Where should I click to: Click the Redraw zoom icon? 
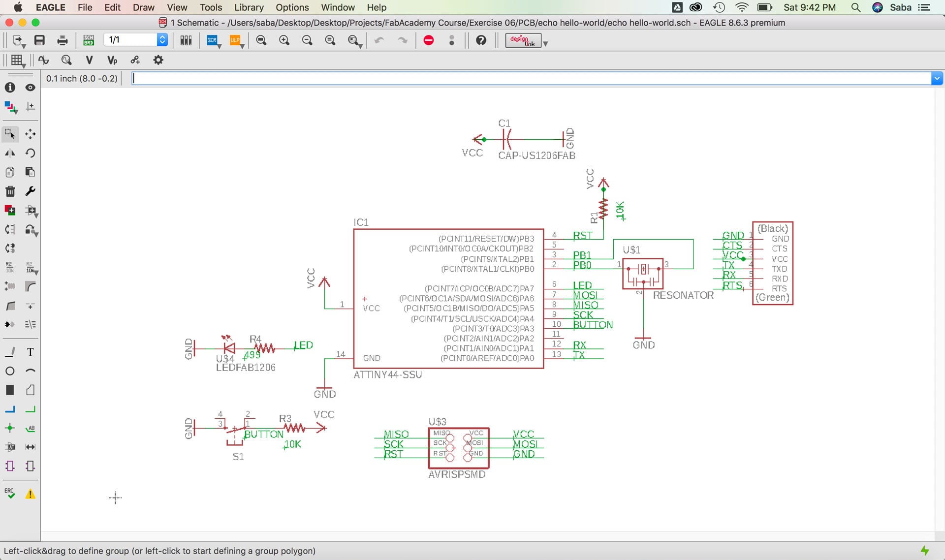[330, 40]
